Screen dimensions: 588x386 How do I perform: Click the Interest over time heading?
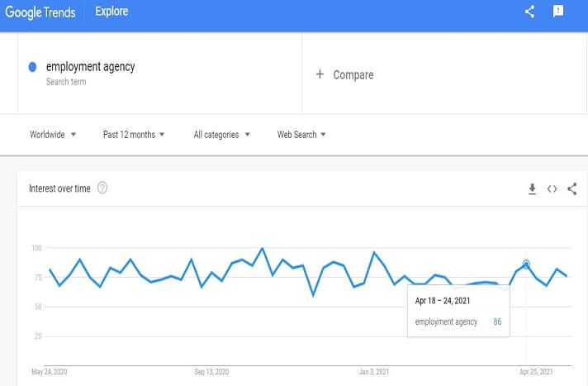[x=59, y=188]
